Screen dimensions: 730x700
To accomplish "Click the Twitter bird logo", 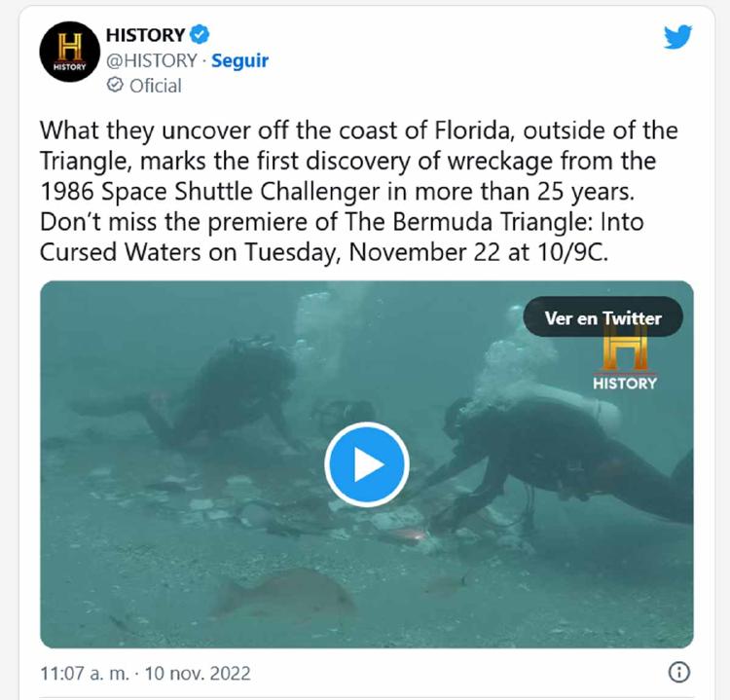I will click(x=677, y=37).
